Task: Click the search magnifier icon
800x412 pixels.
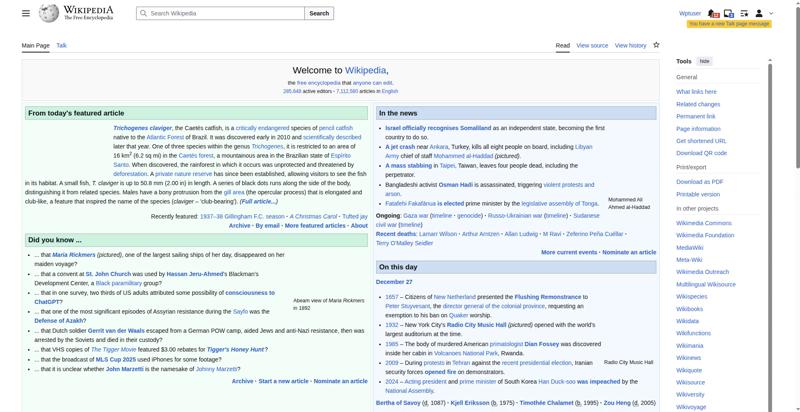Action: pos(143,14)
